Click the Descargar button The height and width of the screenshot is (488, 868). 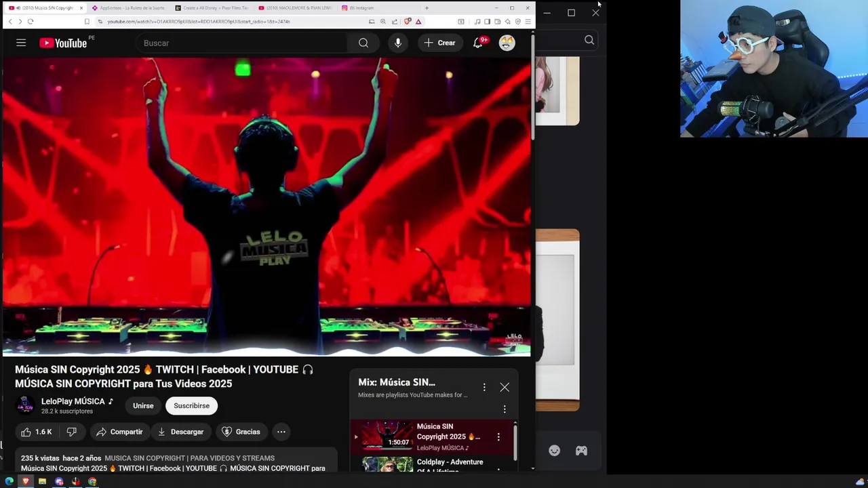coord(180,432)
